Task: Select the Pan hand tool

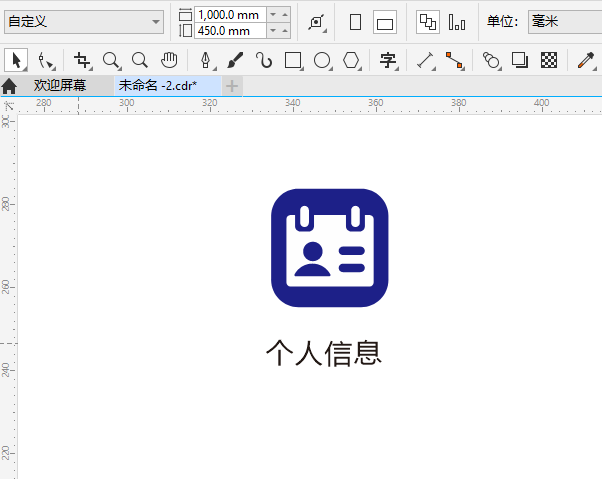Action: (169, 61)
